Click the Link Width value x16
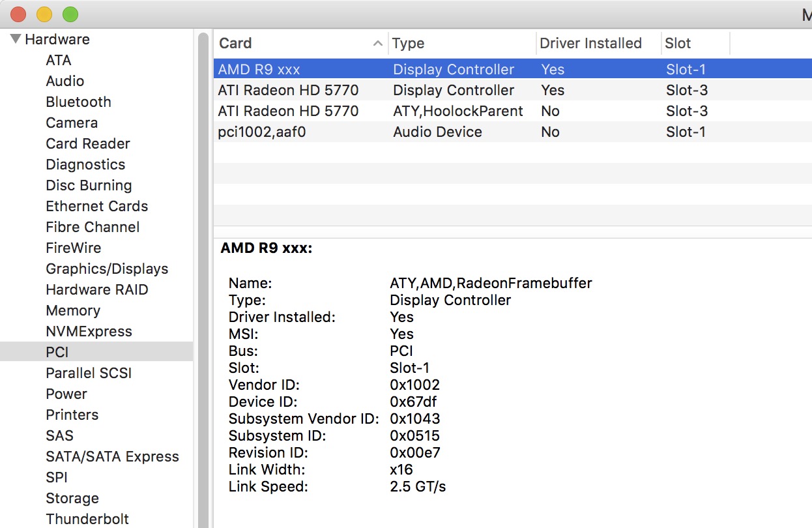The height and width of the screenshot is (528, 812). (x=401, y=469)
